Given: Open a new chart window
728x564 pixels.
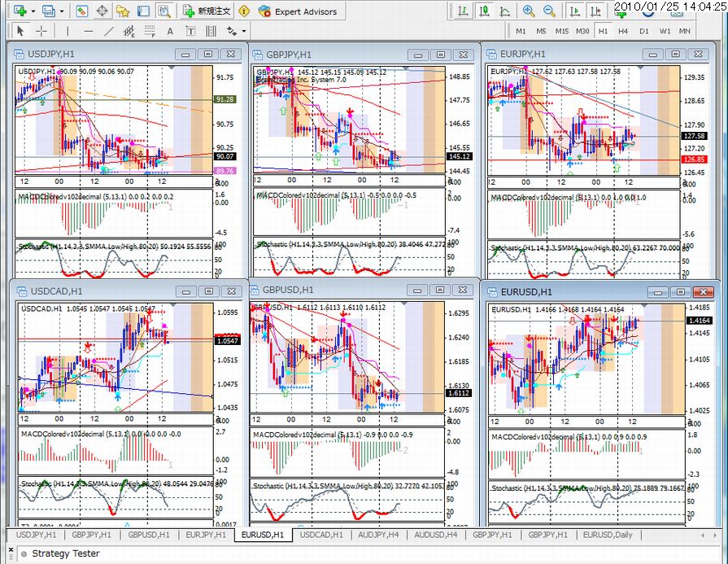Looking at the screenshot, I should tap(20, 11).
